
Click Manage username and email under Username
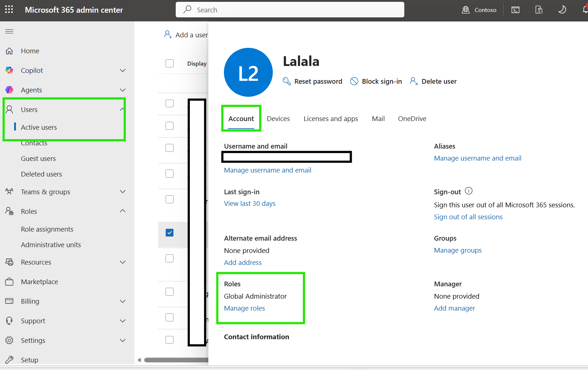pyautogui.click(x=267, y=170)
